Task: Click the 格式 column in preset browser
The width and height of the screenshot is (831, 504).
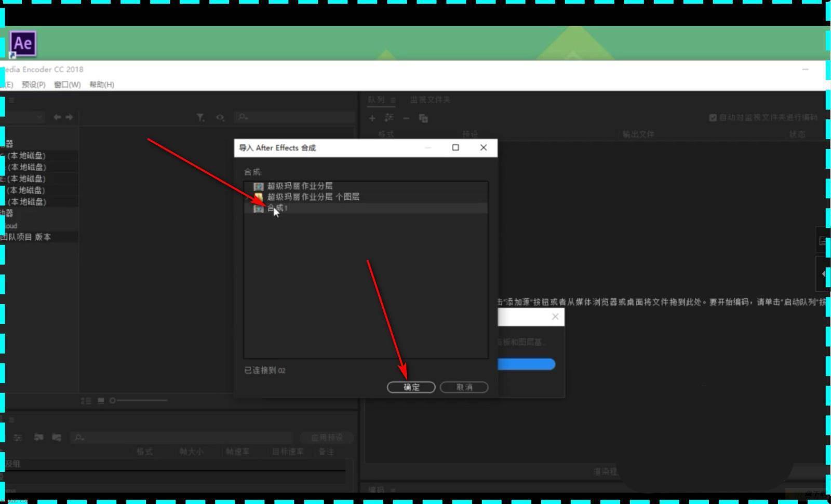Action: coord(144,452)
